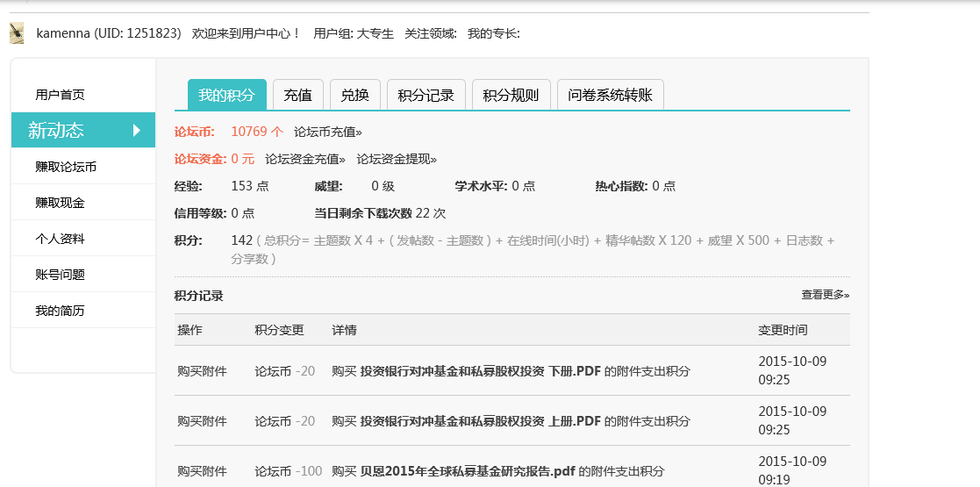Screen dimensions: 980x487
Task: Open the 上册.PDF attachment link
Action: coord(481,420)
